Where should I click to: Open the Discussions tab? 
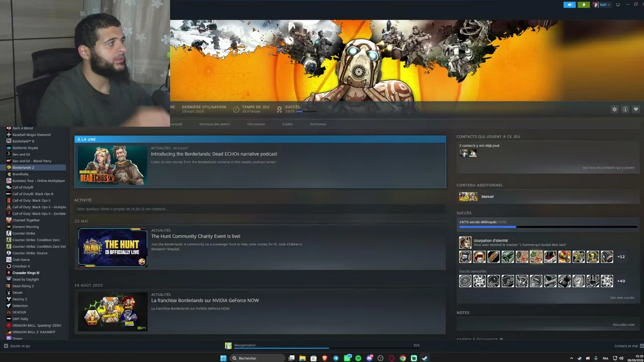coord(256,124)
